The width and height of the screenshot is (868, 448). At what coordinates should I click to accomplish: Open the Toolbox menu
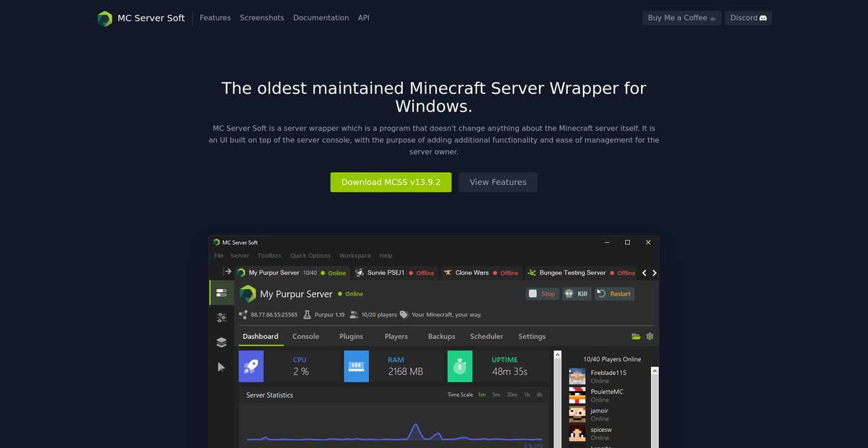click(x=269, y=256)
